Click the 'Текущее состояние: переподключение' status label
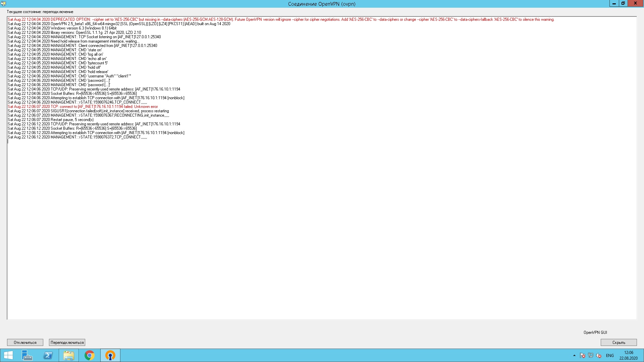 40,12
